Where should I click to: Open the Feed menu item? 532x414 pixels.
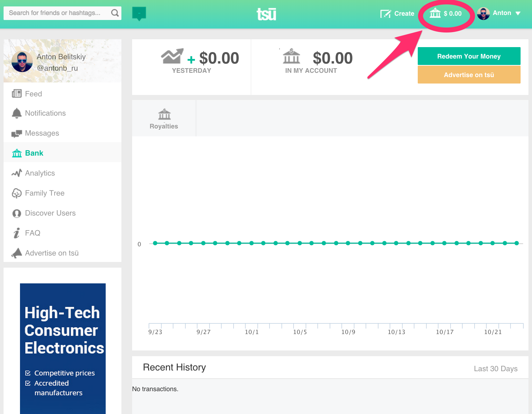(62, 94)
